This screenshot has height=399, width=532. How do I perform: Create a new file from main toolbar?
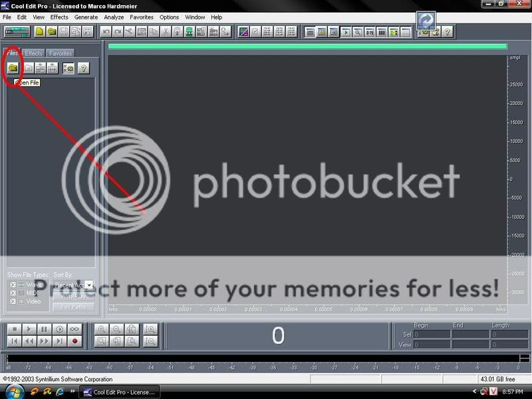(39, 32)
